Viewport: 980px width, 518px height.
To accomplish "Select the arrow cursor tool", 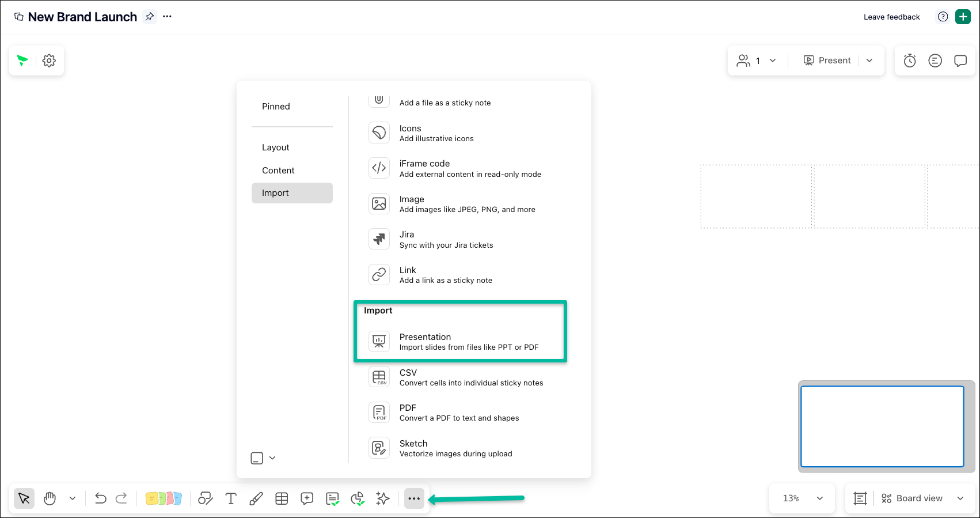I will tap(24, 498).
